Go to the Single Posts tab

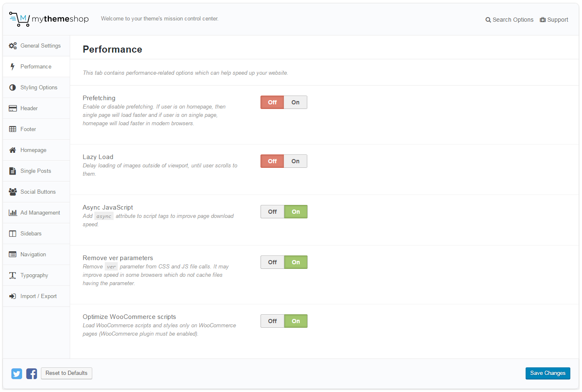click(x=35, y=171)
